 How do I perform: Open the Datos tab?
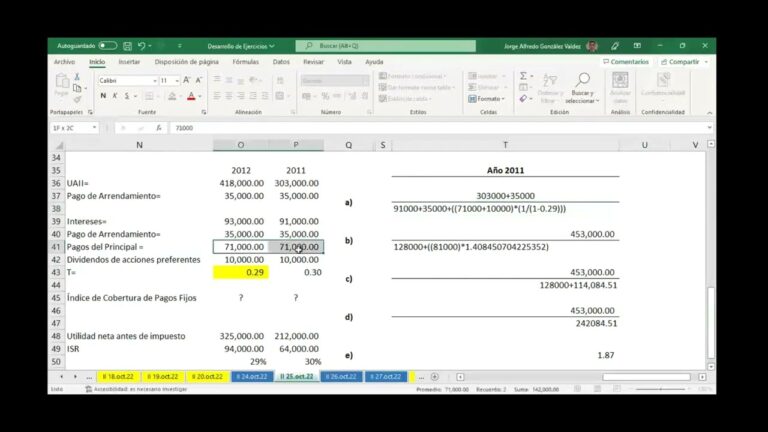[281, 62]
